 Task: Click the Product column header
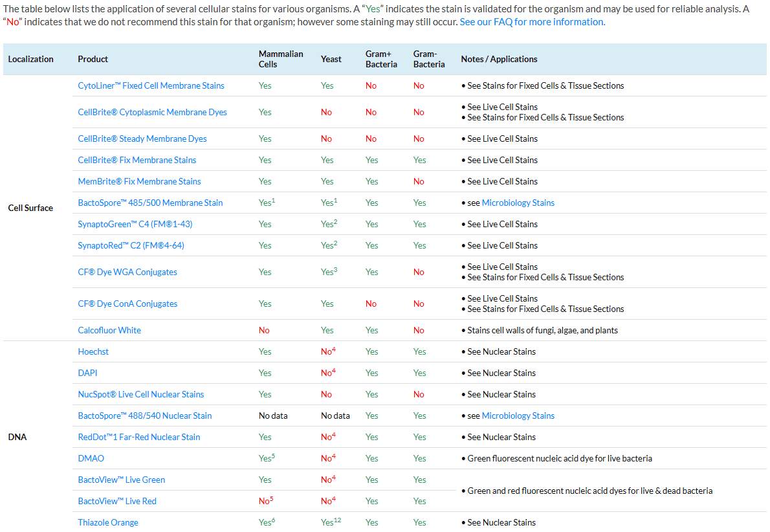pos(93,59)
